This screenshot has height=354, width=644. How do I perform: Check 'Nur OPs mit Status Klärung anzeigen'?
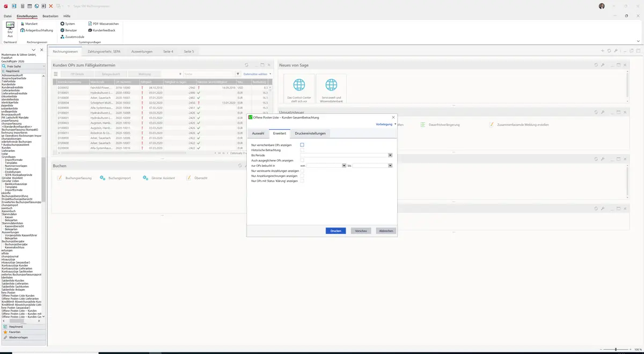(x=302, y=181)
